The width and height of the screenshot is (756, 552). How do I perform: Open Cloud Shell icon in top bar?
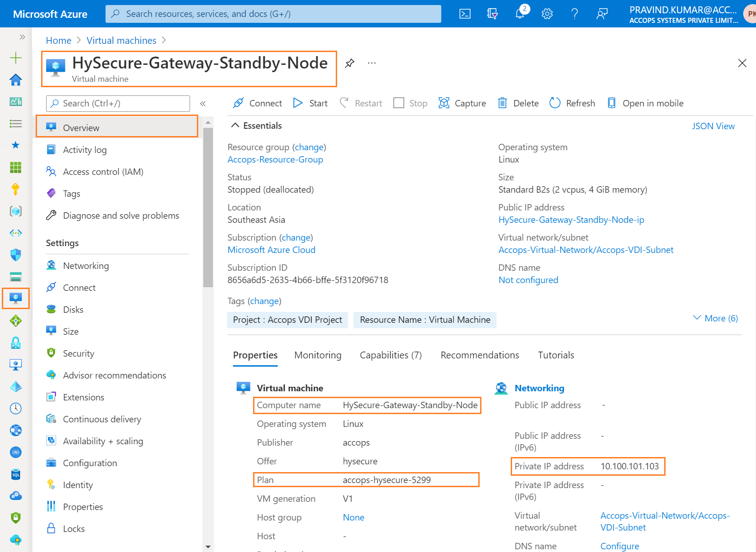(465, 14)
